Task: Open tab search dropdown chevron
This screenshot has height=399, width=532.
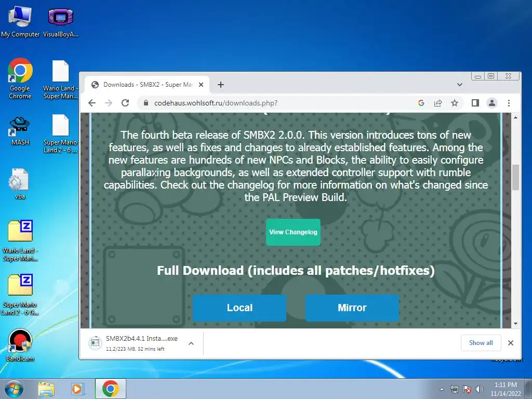Action: (x=460, y=85)
